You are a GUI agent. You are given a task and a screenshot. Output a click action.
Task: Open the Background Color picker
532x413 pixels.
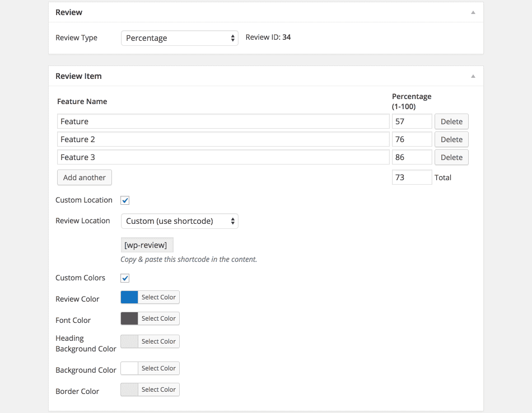(x=160, y=368)
